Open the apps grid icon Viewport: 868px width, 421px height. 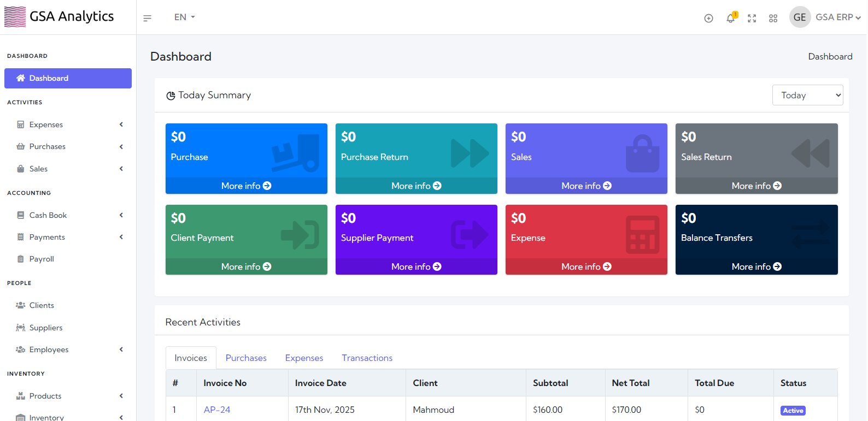pyautogui.click(x=773, y=18)
